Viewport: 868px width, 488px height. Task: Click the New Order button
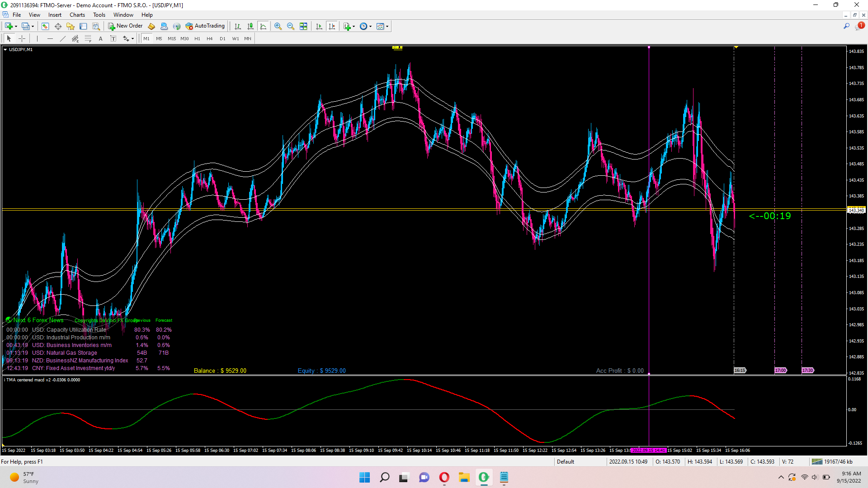pyautogui.click(x=125, y=26)
